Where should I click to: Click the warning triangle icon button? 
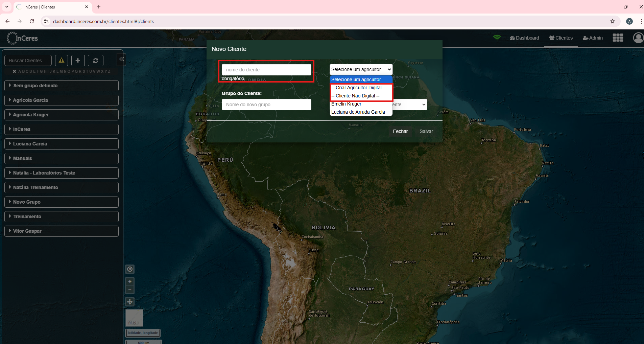click(x=62, y=61)
